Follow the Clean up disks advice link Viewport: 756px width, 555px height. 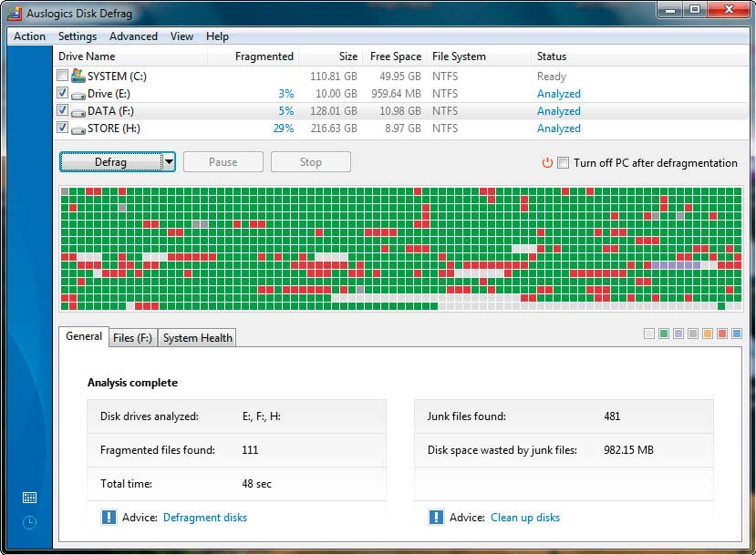click(525, 518)
